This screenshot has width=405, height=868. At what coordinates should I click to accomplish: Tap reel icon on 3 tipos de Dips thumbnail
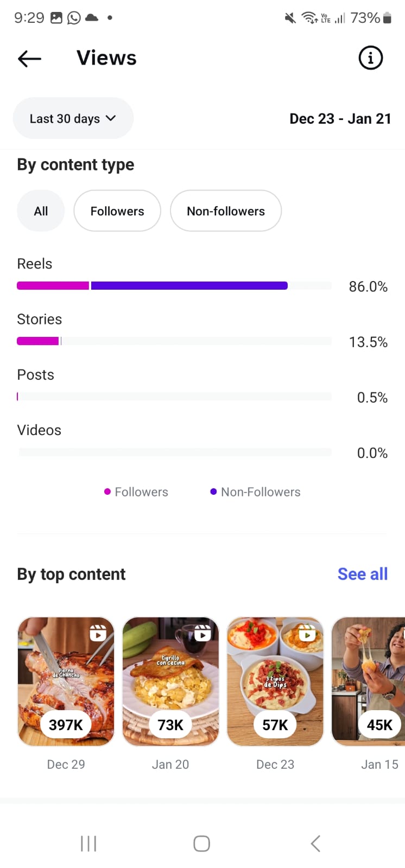307,633
